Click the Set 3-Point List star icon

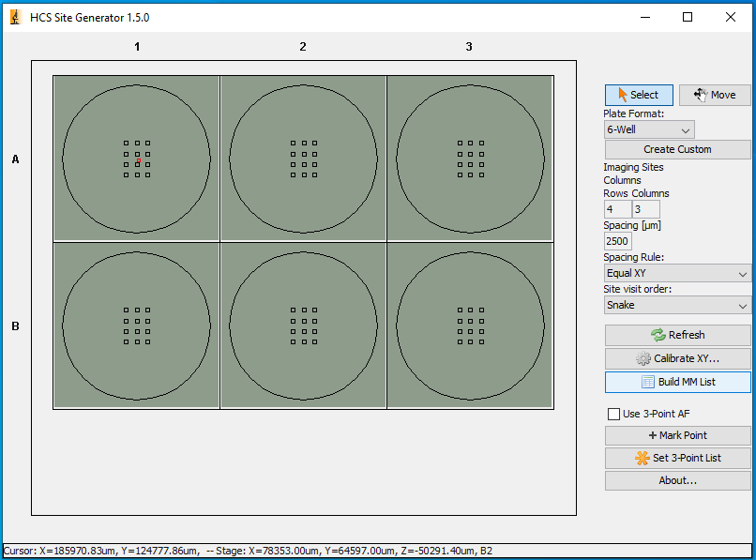click(x=643, y=458)
